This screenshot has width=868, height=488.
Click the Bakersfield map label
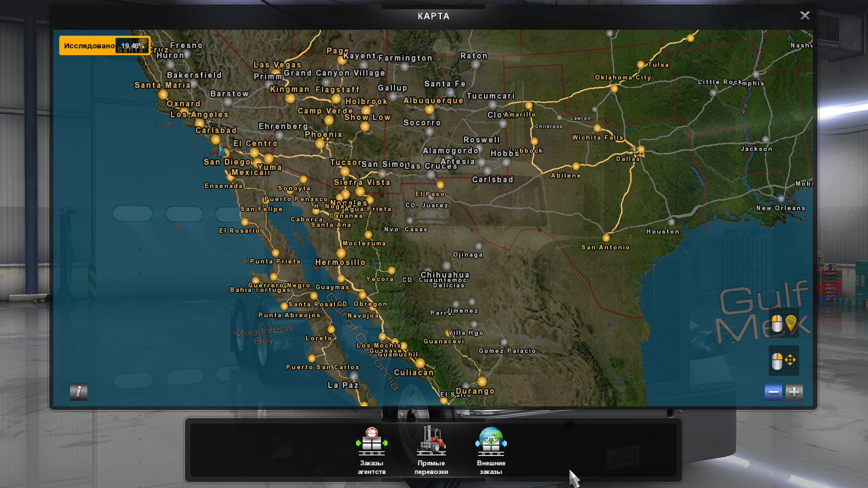click(194, 75)
